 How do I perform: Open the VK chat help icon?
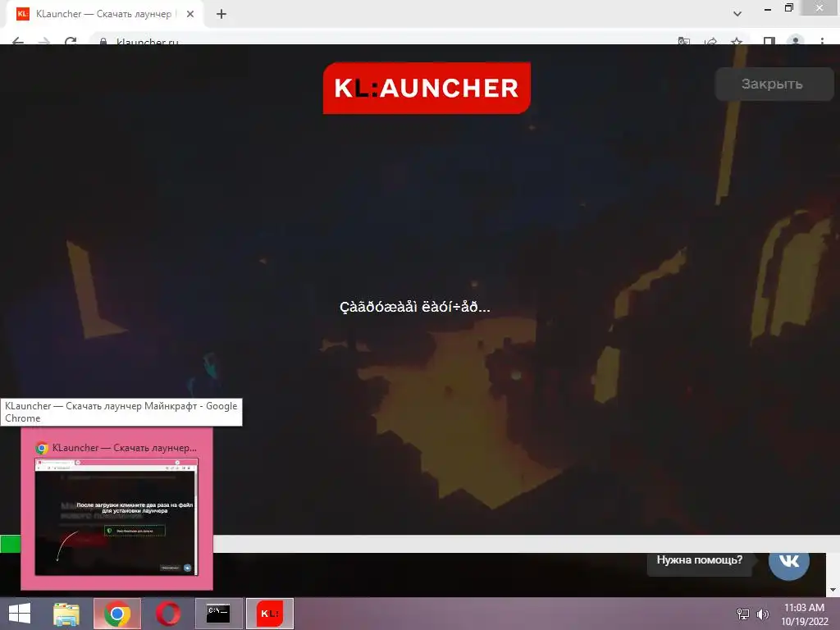[x=788, y=561]
